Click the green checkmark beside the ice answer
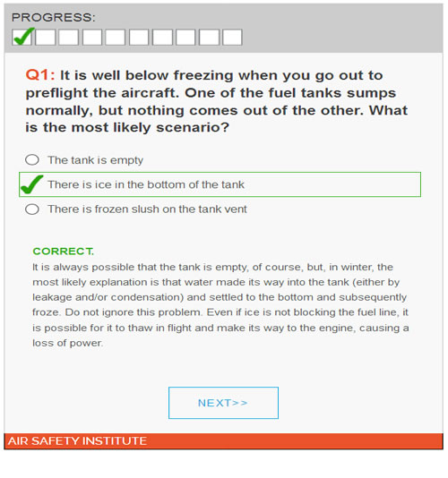Screen dimensions: 448x478 coord(31,184)
